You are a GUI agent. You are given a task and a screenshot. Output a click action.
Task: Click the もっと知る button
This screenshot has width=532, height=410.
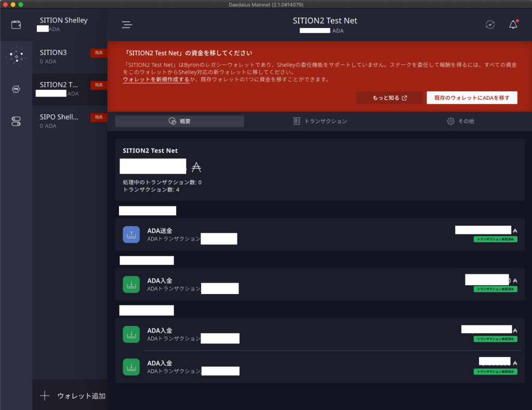pyautogui.click(x=390, y=98)
